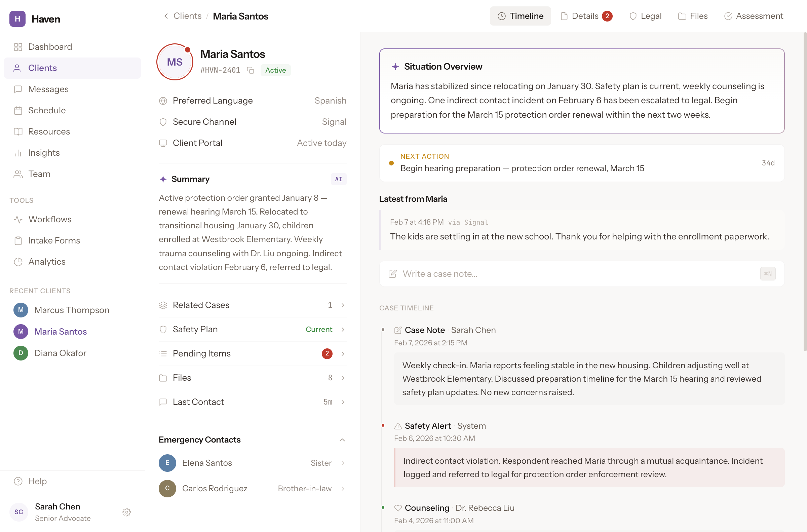The height and width of the screenshot is (532, 807).
Task: Expand Related Cases row chevron
Action: [343, 305]
